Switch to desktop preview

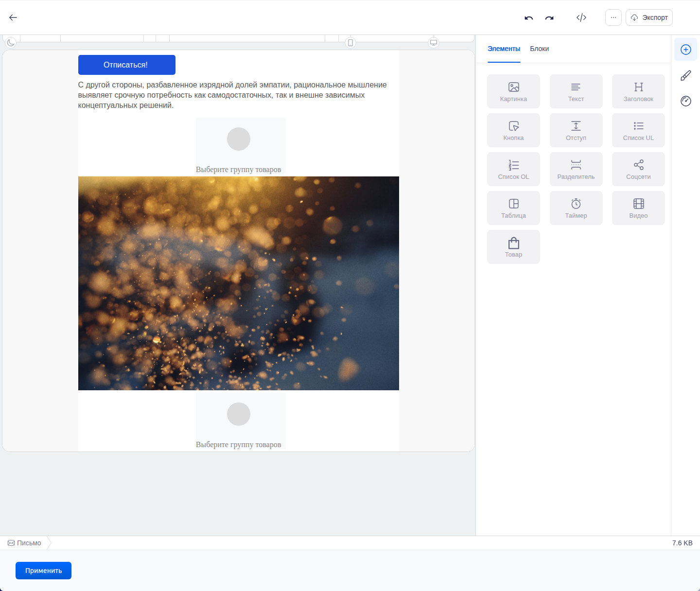point(434,43)
